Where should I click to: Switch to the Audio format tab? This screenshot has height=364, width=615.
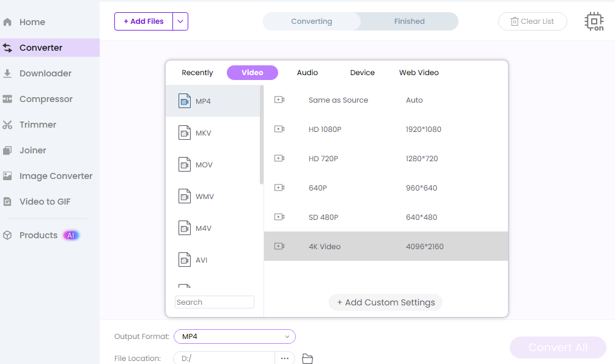[307, 73]
